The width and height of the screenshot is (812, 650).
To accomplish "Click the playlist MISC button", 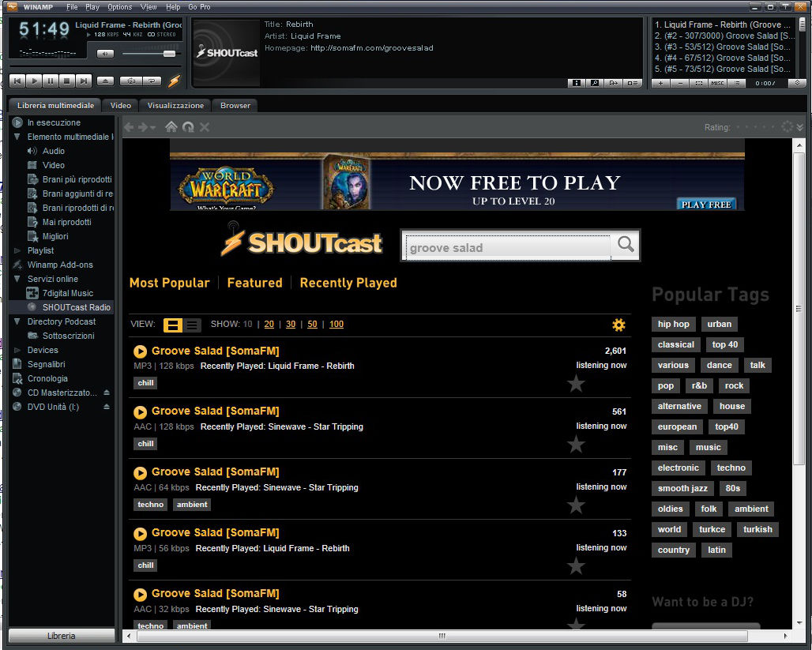I will pyautogui.click(x=717, y=83).
